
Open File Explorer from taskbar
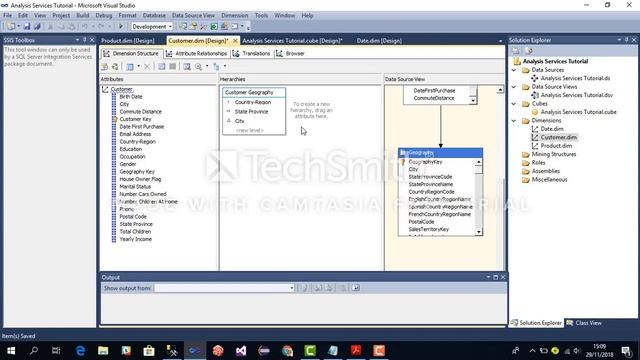coord(103,351)
